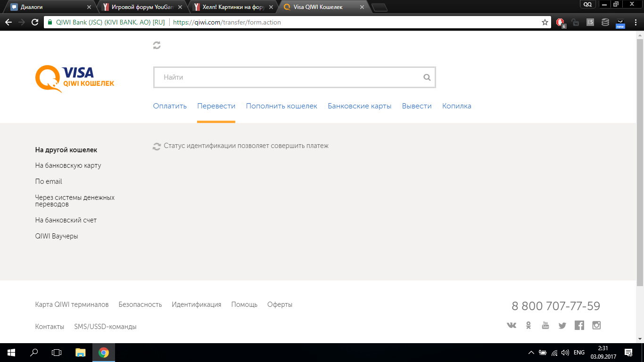Image resolution: width=644 pixels, height=362 pixels.
Task: Select На банковскую карту transfer option
Action: click(68, 165)
